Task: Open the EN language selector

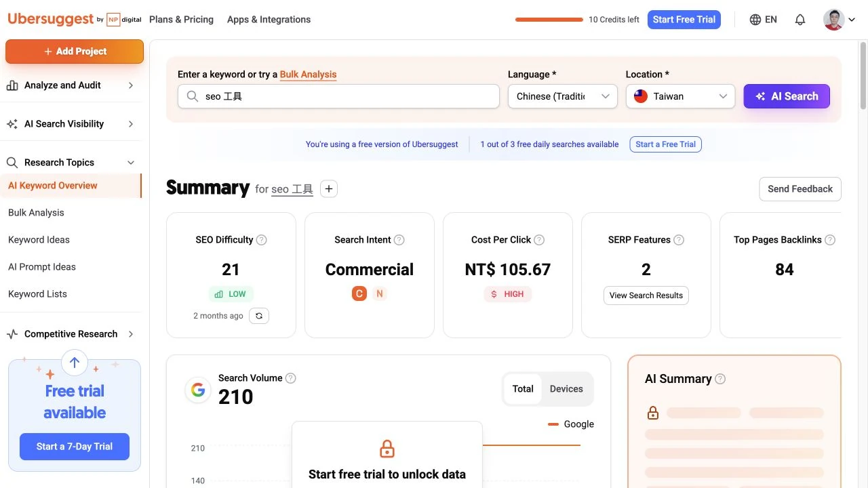Action: coord(764,20)
